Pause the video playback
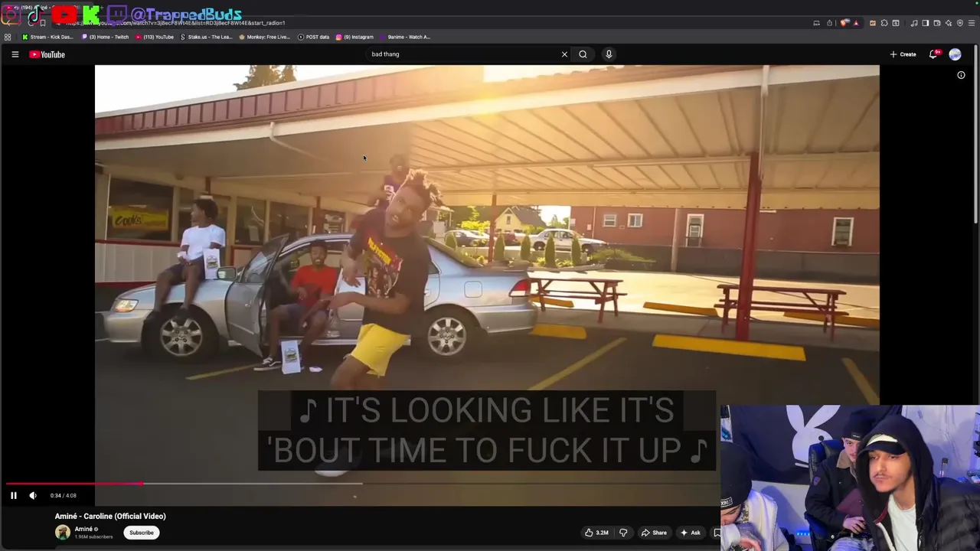Viewport: 980px width, 551px height. click(x=13, y=495)
